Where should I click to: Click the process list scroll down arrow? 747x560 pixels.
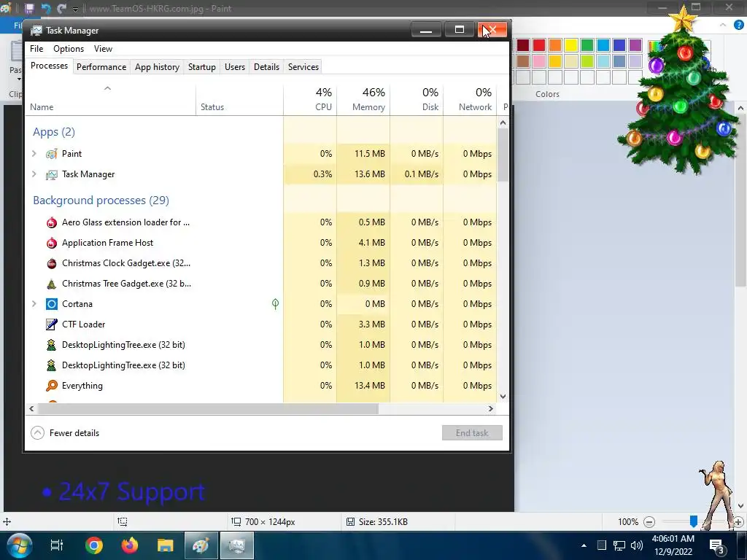point(503,397)
